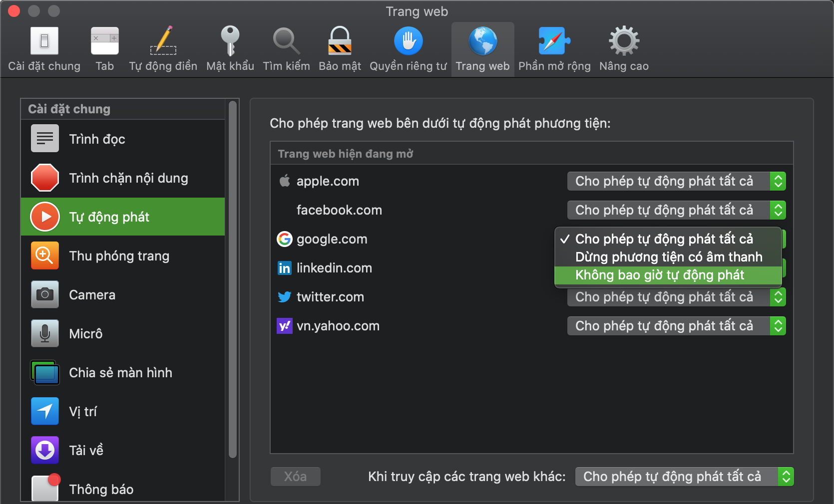Choose Dừng phương tiện có âm thanh
Screen dimensions: 834x504
[668, 257]
